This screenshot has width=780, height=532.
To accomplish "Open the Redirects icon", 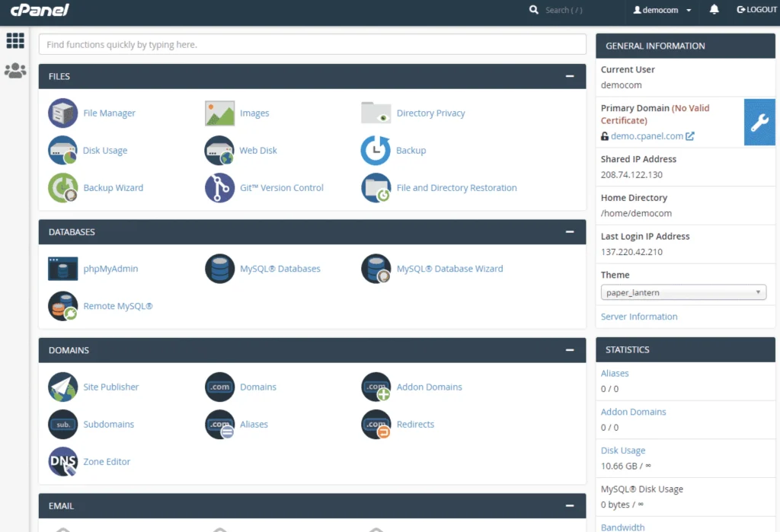I will pos(376,424).
